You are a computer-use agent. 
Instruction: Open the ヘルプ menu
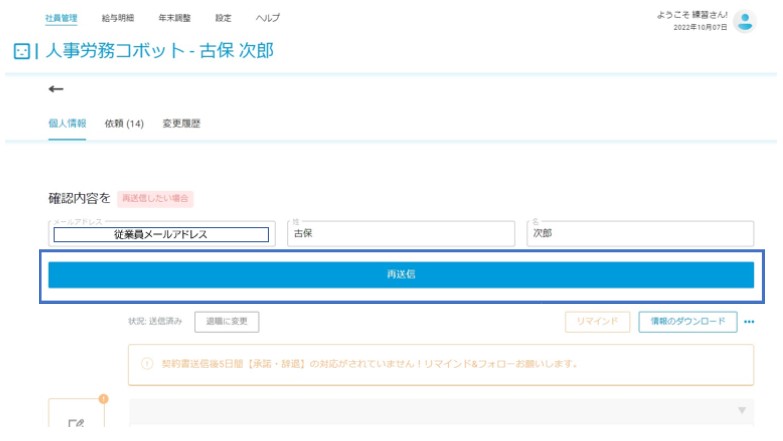click(268, 18)
